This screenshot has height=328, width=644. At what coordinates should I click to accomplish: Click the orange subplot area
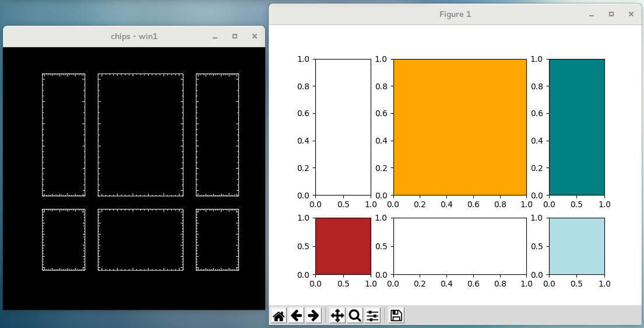[459, 127]
